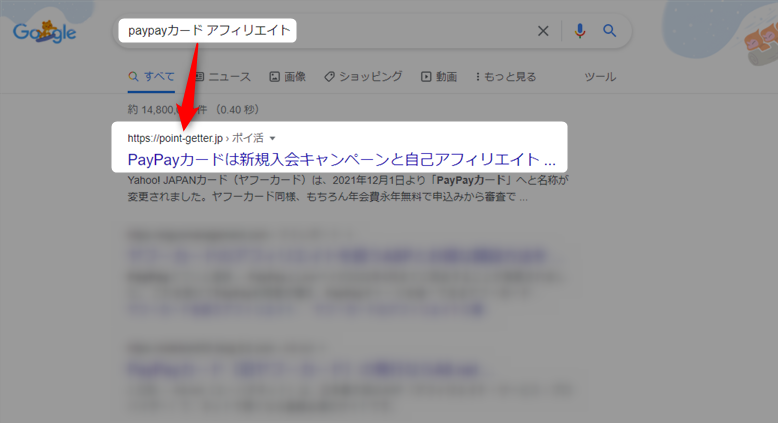Switch to the 画像 tab
778x423 pixels.
pyautogui.click(x=288, y=77)
